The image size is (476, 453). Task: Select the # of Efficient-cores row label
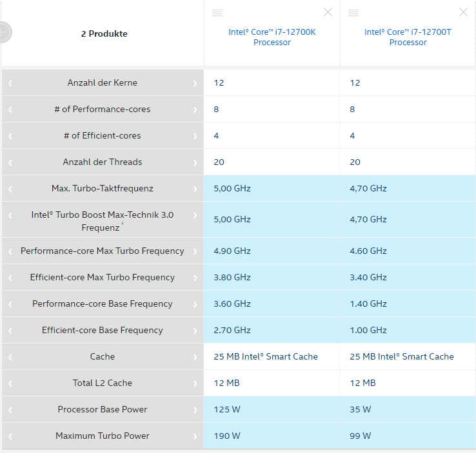(103, 135)
